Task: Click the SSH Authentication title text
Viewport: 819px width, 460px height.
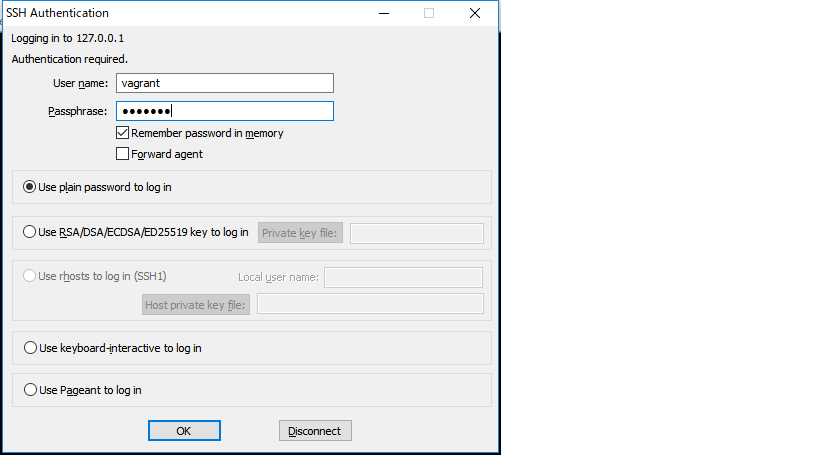Action: coord(57,13)
